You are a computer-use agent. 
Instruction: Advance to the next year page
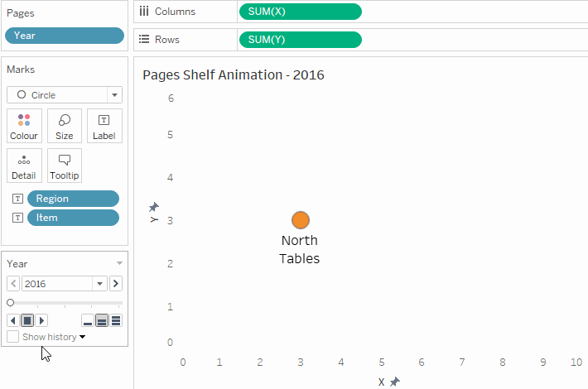tap(116, 284)
